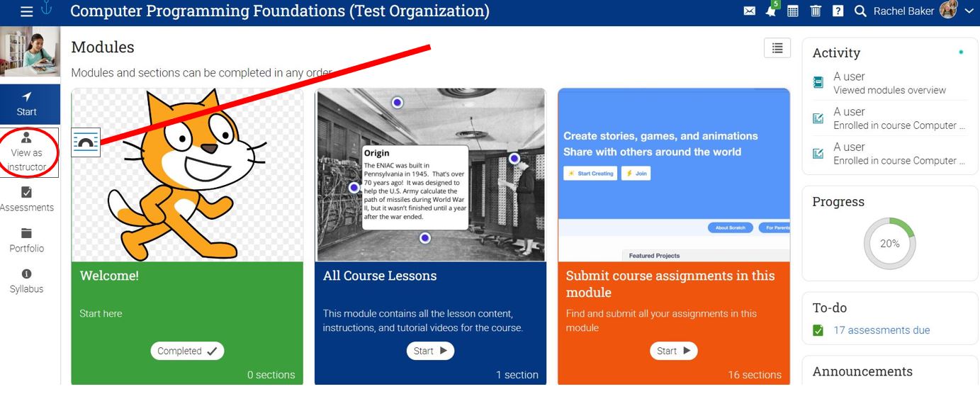
Task: Start the All Course Lessons module
Action: pyautogui.click(x=430, y=351)
